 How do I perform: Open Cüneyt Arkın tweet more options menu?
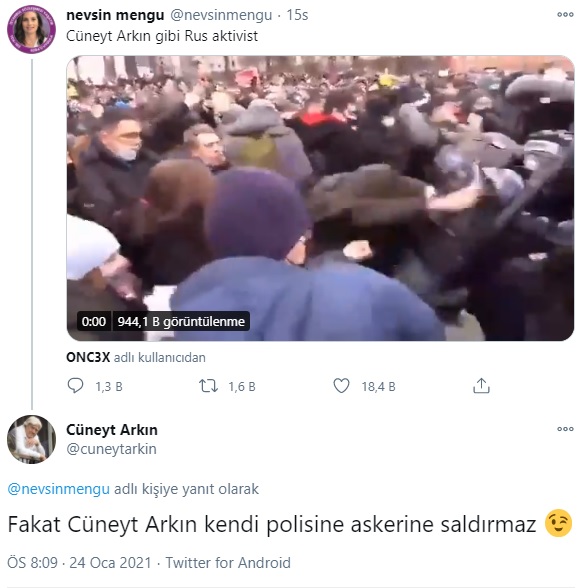(565, 429)
